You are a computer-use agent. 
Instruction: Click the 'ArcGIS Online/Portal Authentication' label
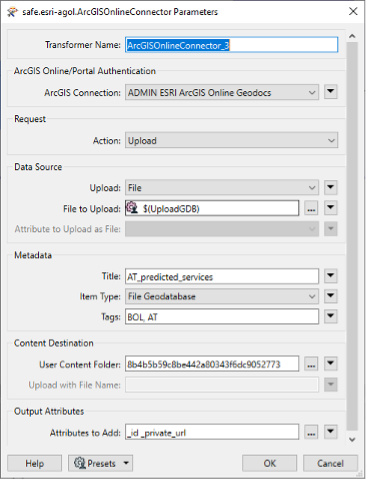(85, 71)
